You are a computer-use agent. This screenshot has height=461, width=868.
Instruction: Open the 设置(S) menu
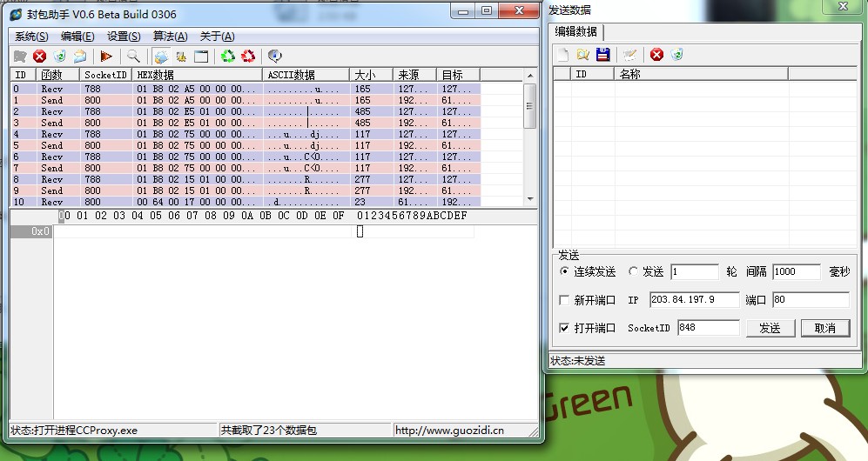pyautogui.click(x=124, y=37)
